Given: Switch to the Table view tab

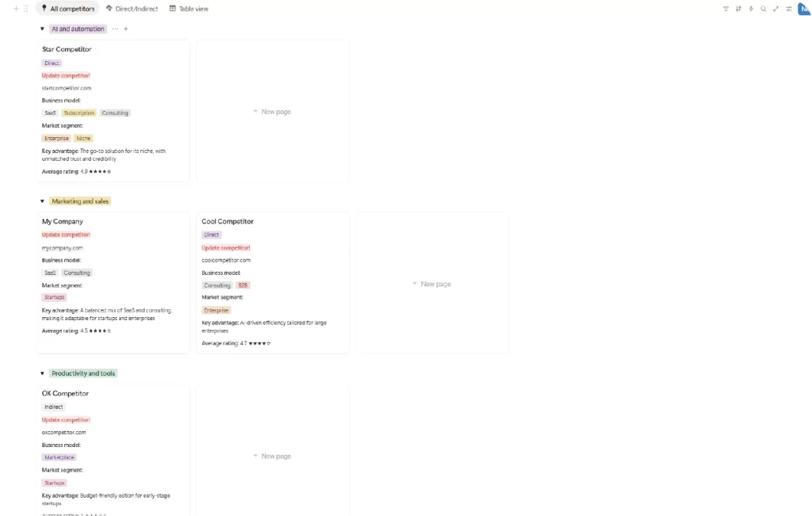Looking at the screenshot, I should [x=189, y=9].
